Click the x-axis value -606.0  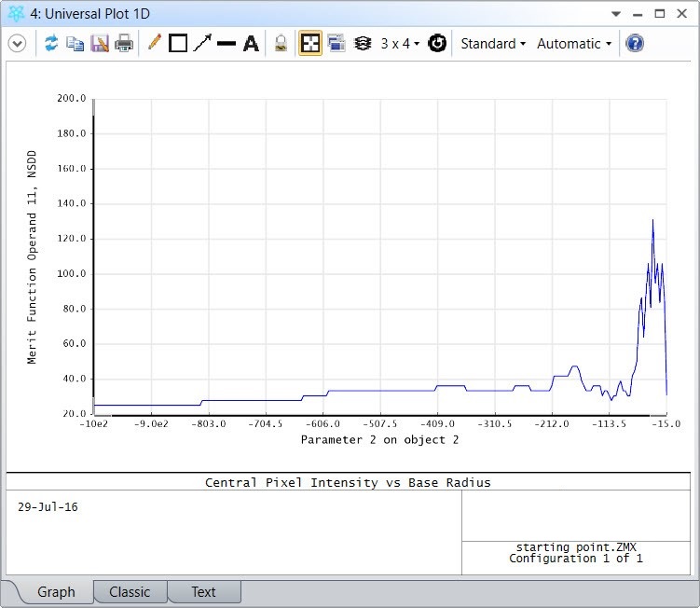[323, 424]
